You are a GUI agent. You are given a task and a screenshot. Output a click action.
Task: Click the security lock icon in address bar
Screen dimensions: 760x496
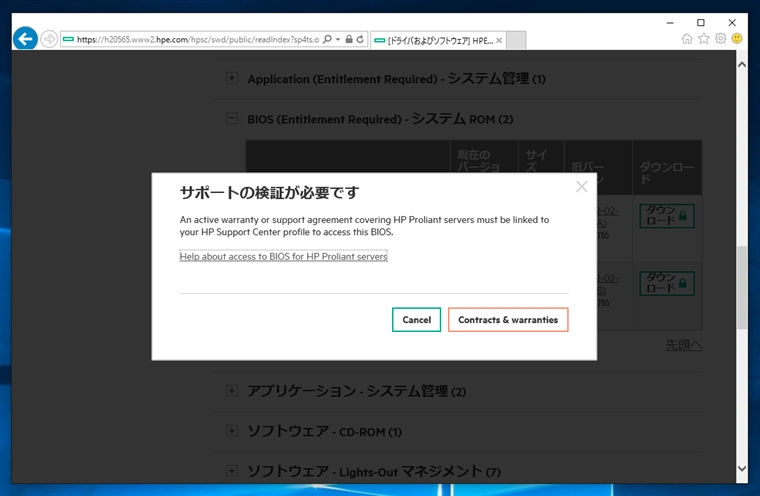point(348,39)
